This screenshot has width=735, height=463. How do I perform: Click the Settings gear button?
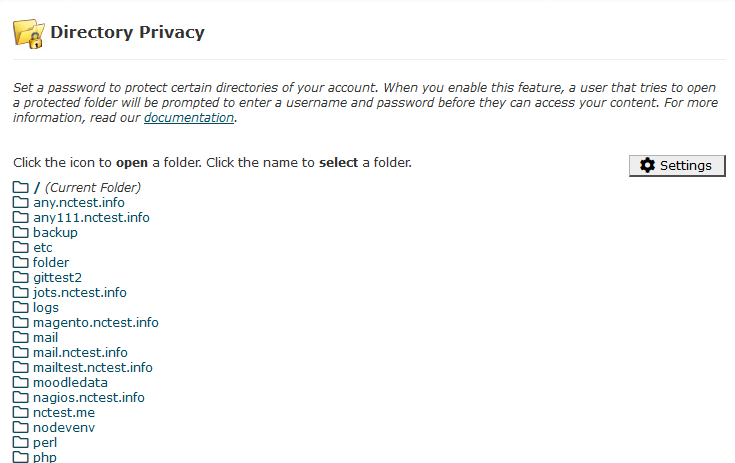pos(677,165)
